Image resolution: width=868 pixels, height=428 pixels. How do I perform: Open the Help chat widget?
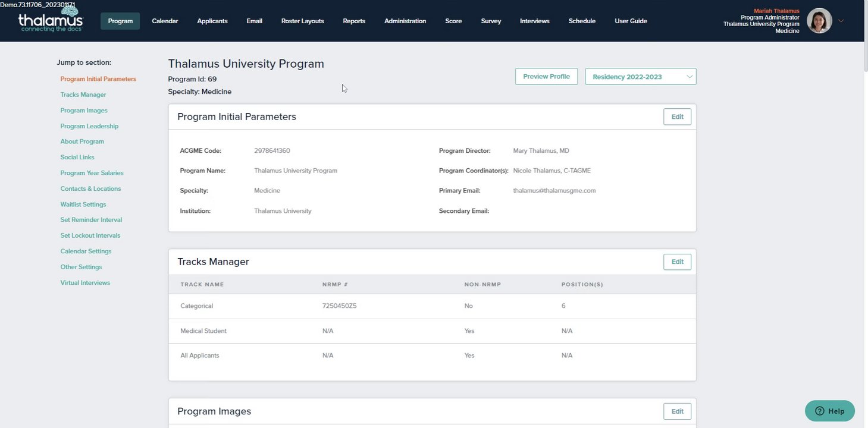click(x=829, y=411)
